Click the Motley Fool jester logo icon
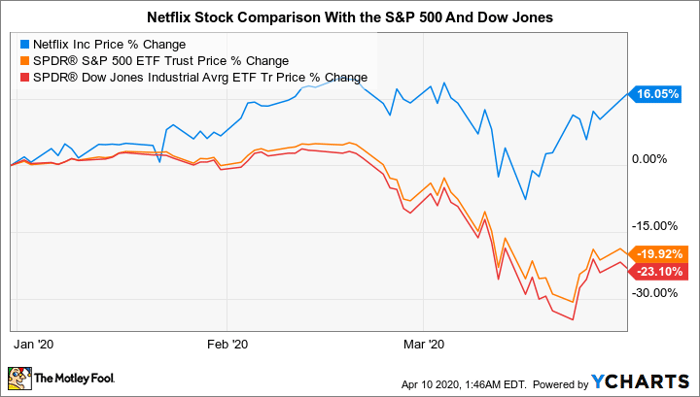This screenshot has height=397, width=700. (x=20, y=378)
